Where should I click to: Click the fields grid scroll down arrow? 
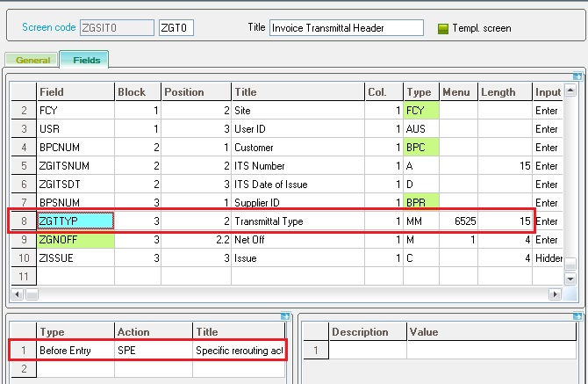point(570,279)
